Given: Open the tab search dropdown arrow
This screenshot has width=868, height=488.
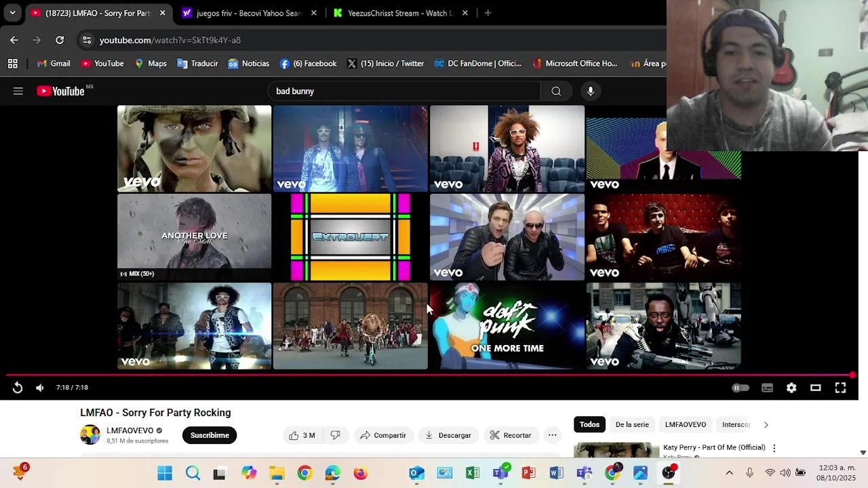Looking at the screenshot, I should (12, 13).
